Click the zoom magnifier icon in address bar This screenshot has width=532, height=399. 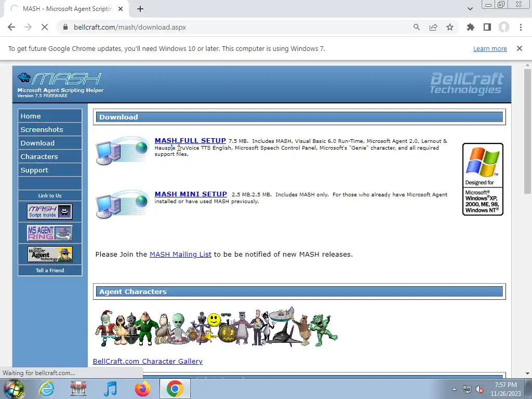[x=416, y=27]
